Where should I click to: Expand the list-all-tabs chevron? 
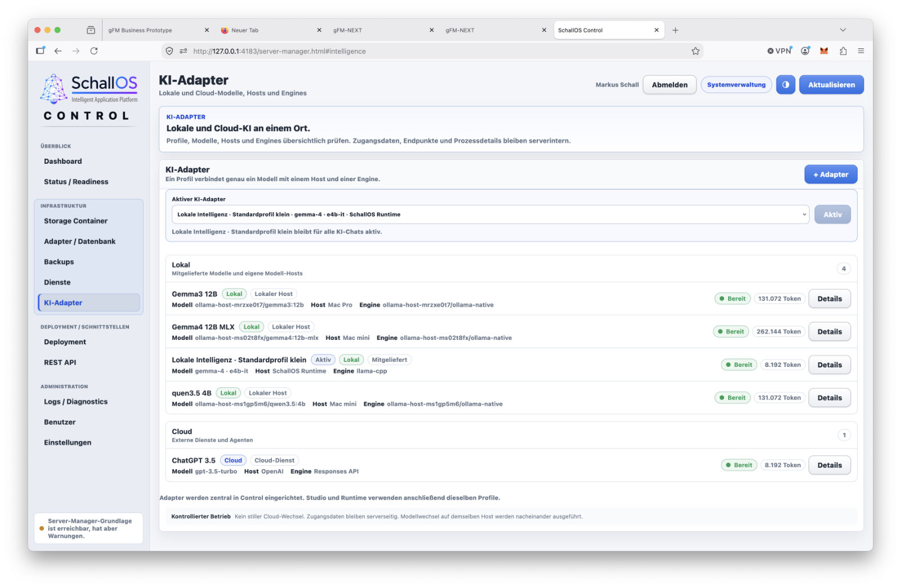coord(843,30)
